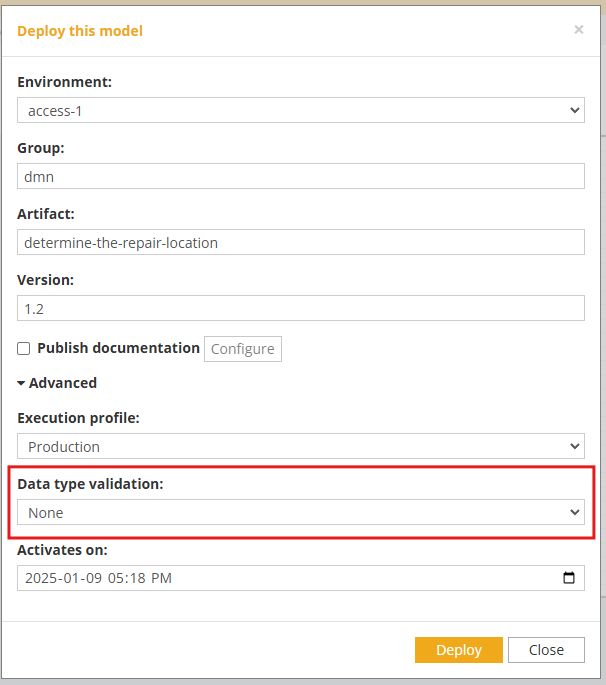This screenshot has height=685, width=606.
Task: Click the Advanced section heading text
Action: 62,383
